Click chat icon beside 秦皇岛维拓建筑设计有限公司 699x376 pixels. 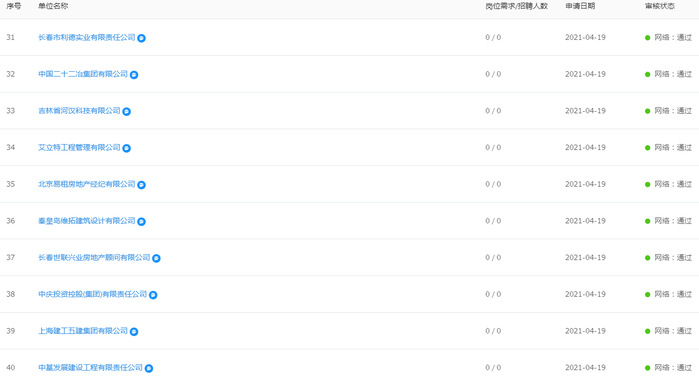[141, 222]
